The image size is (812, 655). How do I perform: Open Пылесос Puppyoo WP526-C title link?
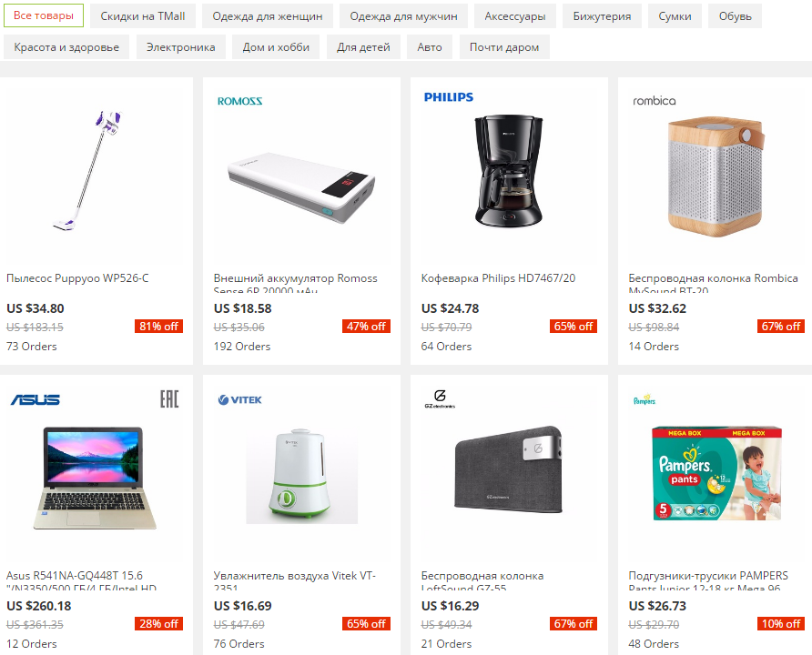point(77,278)
